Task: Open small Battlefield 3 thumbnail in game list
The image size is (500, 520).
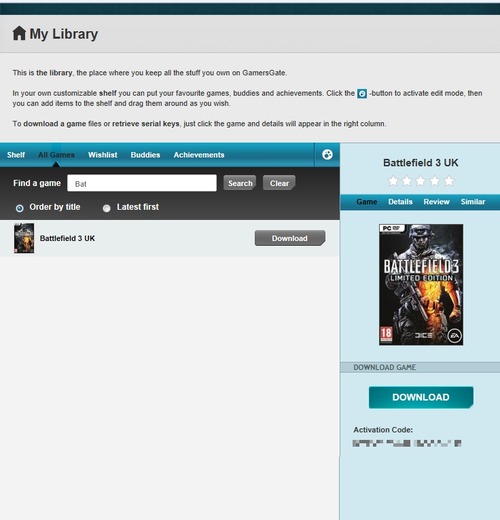Action: pyautogui.click(x=24, y=238)
